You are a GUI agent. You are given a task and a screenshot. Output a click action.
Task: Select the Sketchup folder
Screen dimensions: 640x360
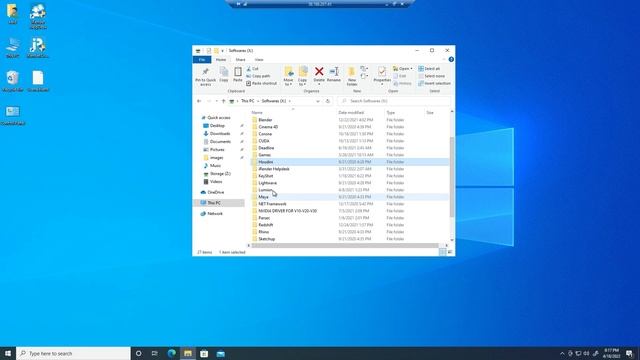[x=267, y=239]
